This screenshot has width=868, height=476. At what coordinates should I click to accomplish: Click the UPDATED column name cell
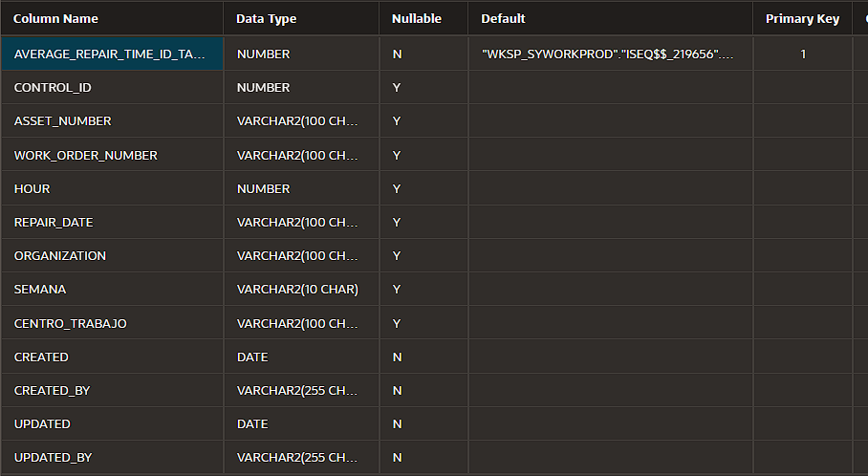(112, 424)
